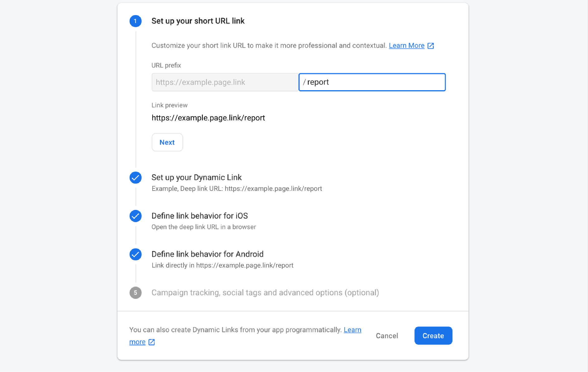Click the disabled https://example.page.link domain field

point(225,82)
